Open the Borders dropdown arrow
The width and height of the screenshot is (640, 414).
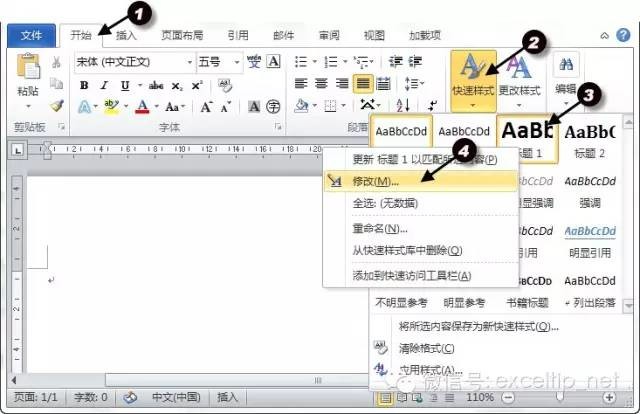click(x=344, y=106)
